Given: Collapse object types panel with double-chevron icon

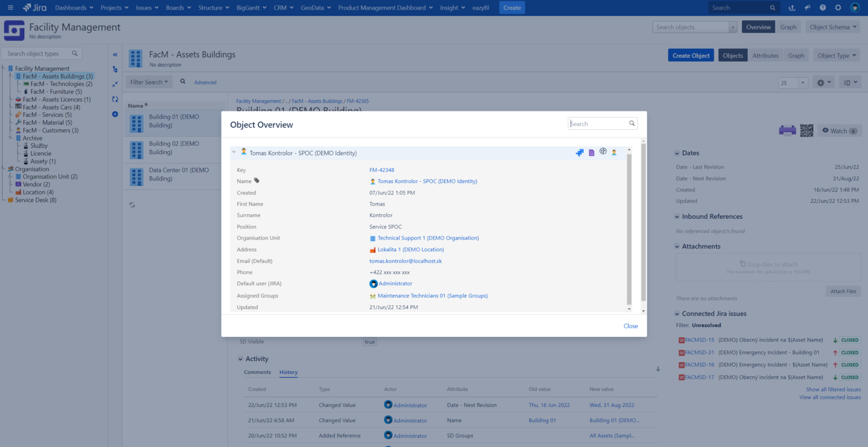Looking at the screenshot, I should 115,55.
